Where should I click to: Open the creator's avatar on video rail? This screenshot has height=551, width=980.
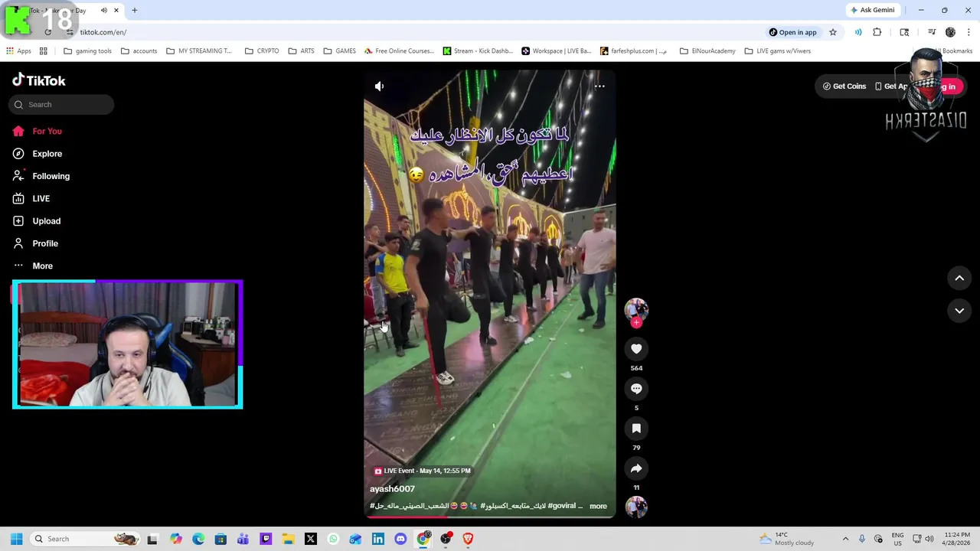(636, 309)
